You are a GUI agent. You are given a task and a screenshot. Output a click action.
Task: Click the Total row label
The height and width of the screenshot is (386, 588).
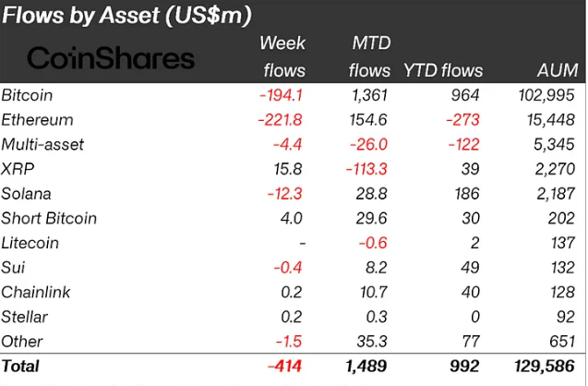click(21, 367)
